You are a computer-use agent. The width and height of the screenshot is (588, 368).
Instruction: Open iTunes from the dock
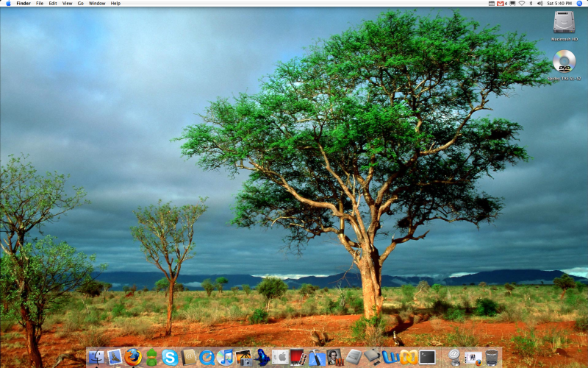pyautogui.click(x=225, y=357)
